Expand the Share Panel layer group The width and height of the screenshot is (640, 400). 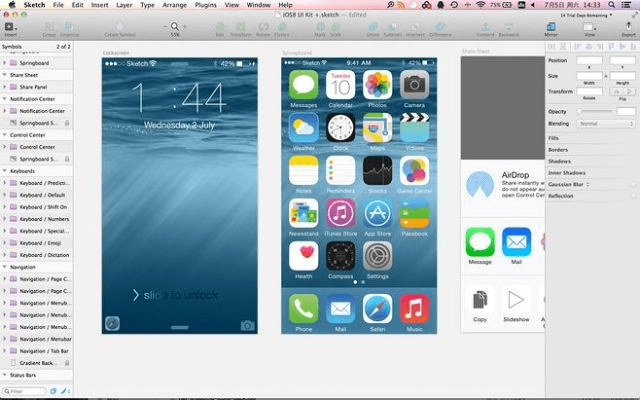tap(4, 87)
